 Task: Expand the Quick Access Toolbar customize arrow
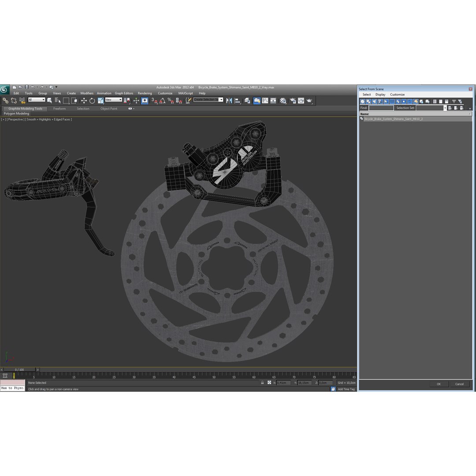point(56,87)
